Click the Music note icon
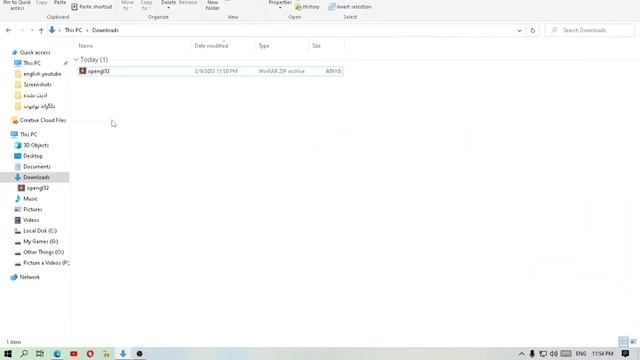This screenshot has height=360, width=640. pyautogui.click(x=18, y=199)
